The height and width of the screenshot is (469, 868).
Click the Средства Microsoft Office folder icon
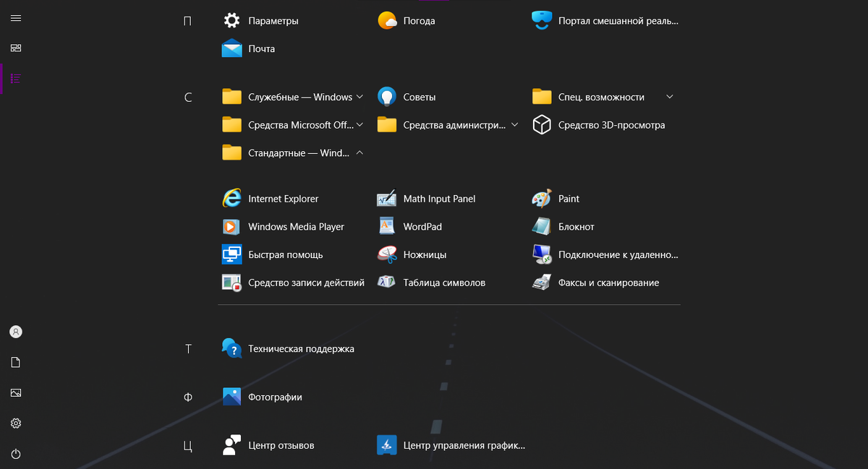(x=231, y=125)
